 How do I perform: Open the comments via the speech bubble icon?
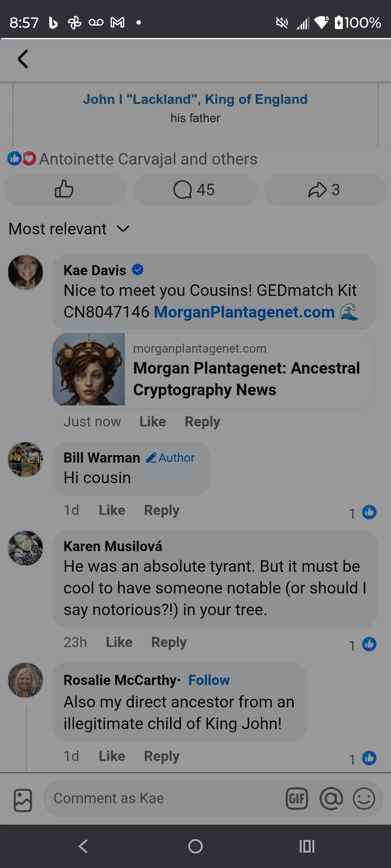coord(195,190)
